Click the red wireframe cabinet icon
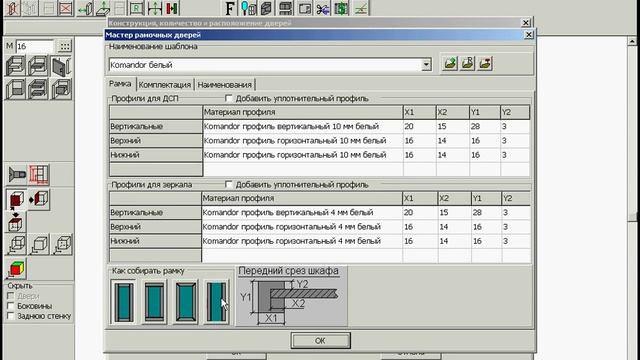 (x=39, y=175)
